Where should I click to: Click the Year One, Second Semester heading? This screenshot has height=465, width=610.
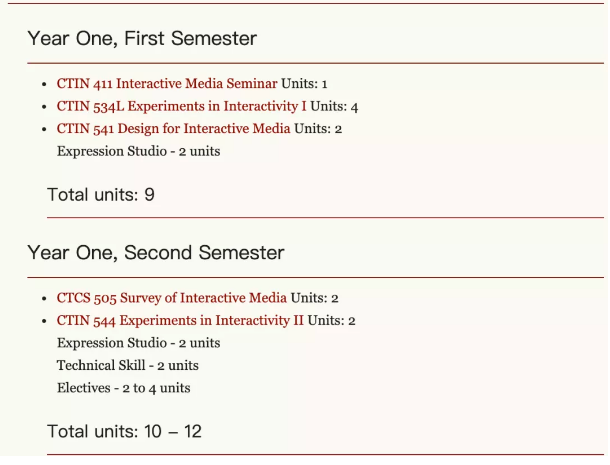(x=155, y=253)
